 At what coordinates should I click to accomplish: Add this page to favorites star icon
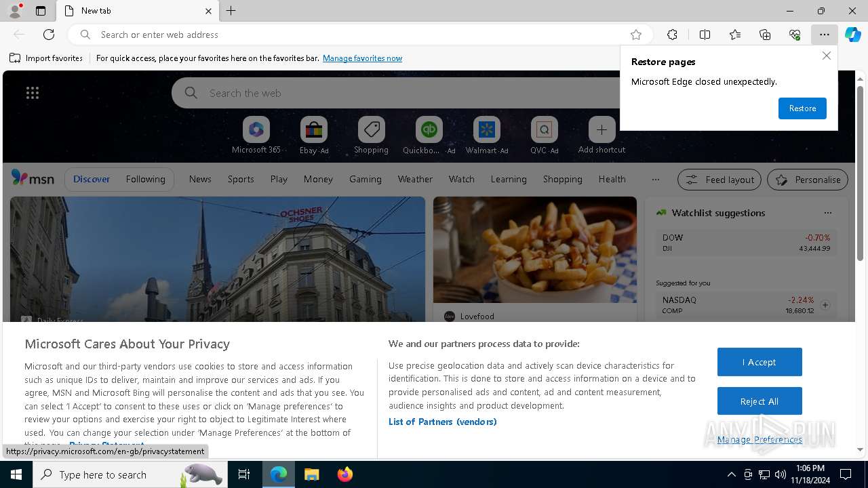[636, 35]
